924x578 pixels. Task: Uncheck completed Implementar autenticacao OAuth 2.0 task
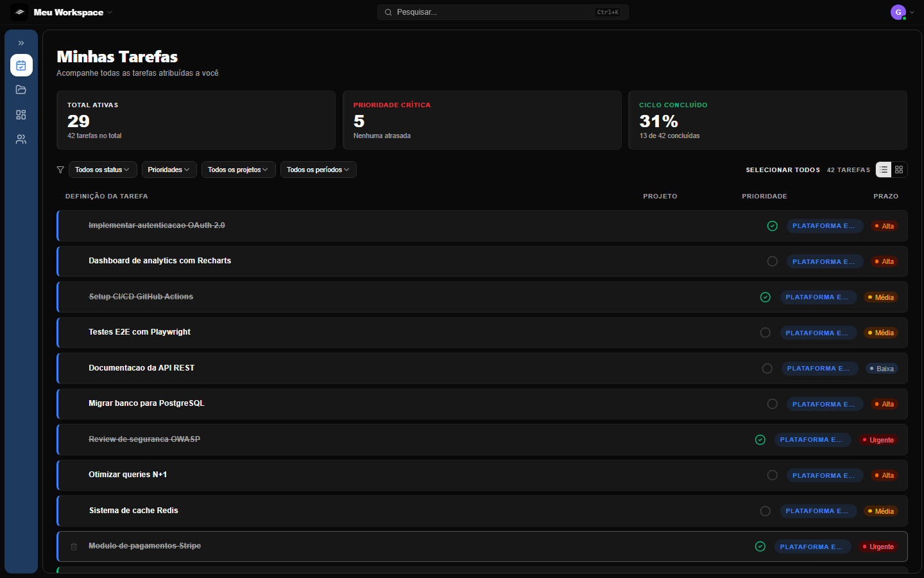point(773,226)
